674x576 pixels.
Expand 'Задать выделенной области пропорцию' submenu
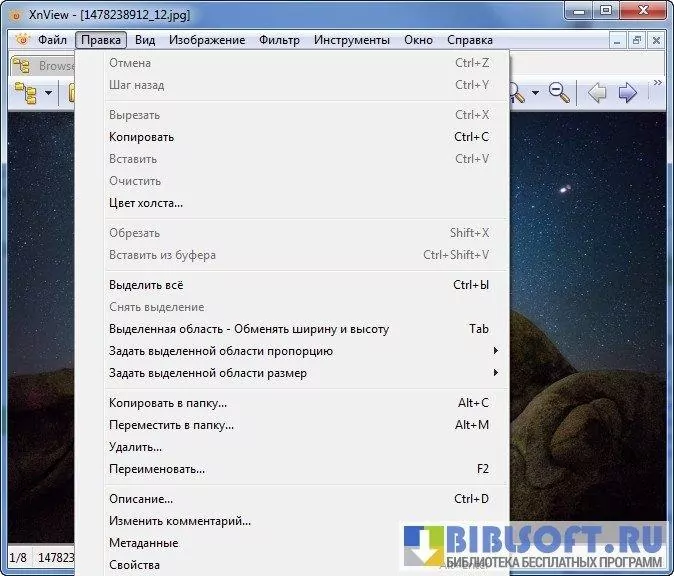coord(495,351)
